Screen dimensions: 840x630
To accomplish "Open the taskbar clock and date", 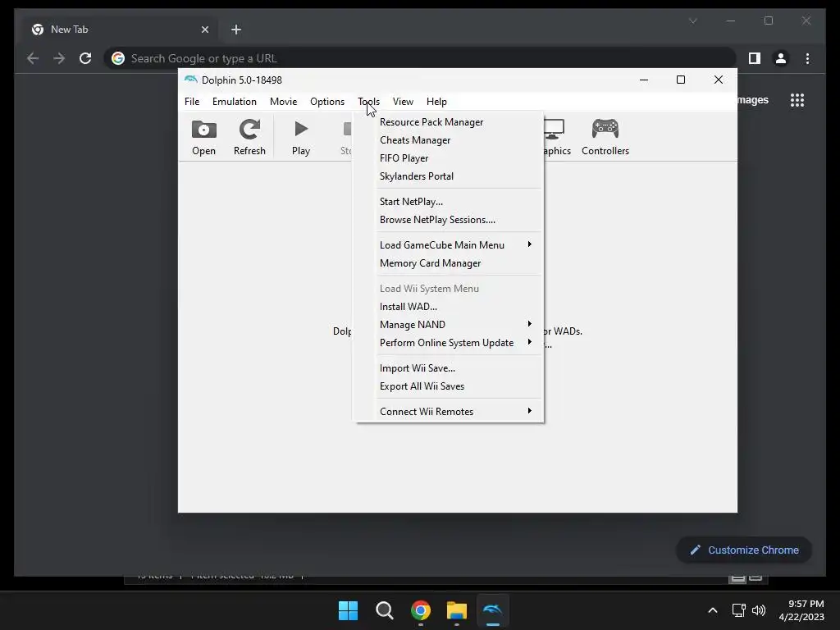I will pos(801,610).
